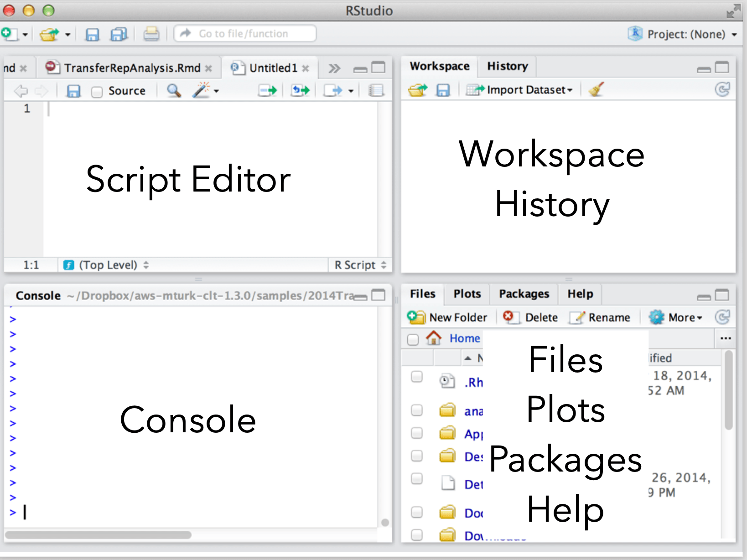Go forward to next source location
747x560 pixels.
point(41,91)
